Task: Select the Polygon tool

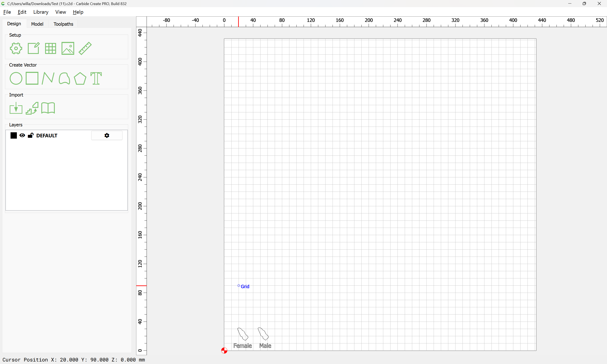Action: pos(80,79)
